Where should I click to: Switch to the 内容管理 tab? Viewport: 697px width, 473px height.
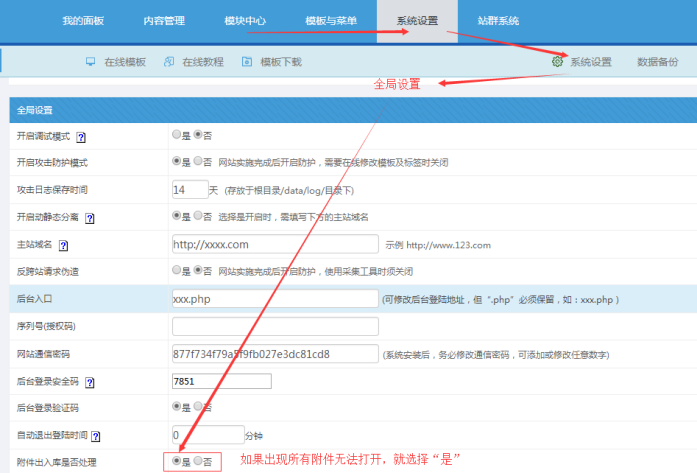164,21
